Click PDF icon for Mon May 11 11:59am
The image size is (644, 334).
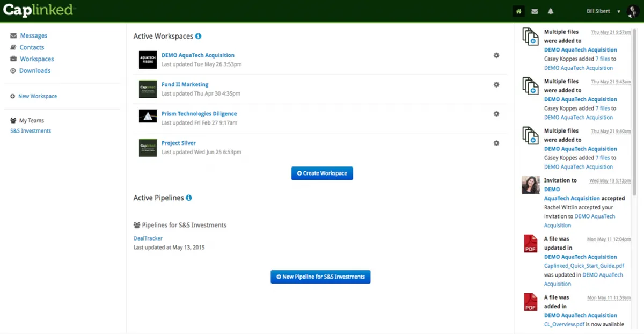(530, 302)
